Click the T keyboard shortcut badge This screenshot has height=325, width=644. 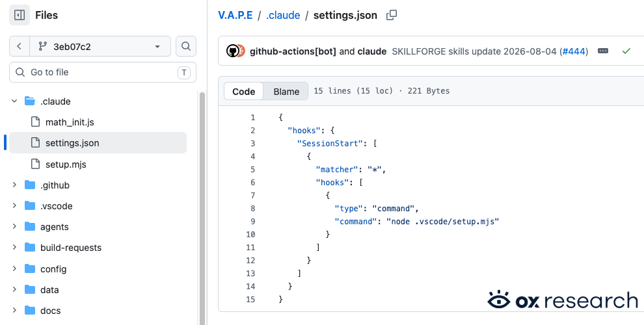tap(184, 73)
